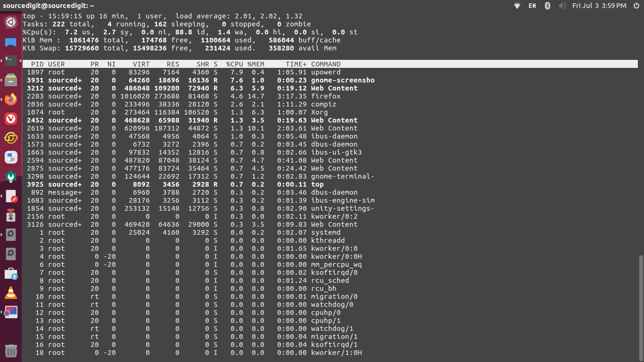
Task: Open the disk icon just below the installer
Action: point(11,235)
